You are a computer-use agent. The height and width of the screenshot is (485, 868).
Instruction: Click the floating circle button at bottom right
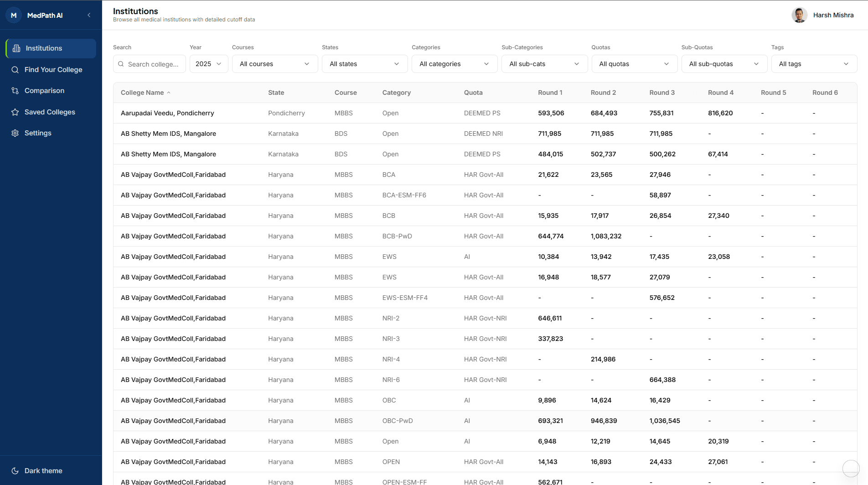(x=851, y=468)
